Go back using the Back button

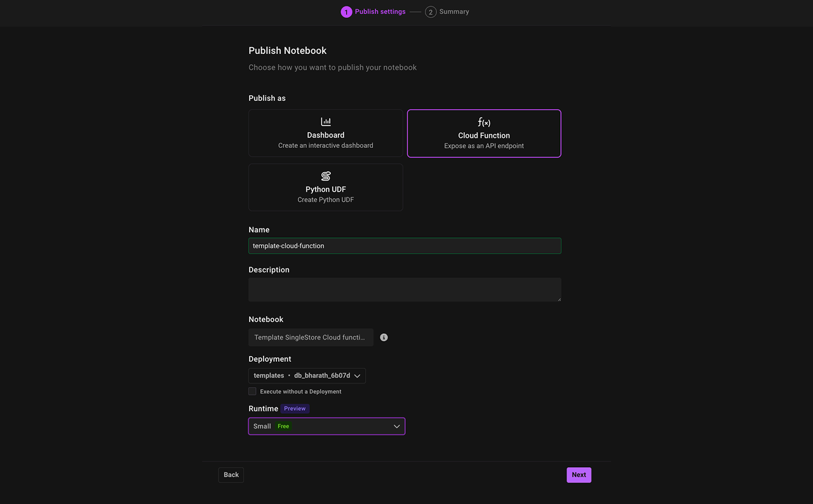point(231,474)
